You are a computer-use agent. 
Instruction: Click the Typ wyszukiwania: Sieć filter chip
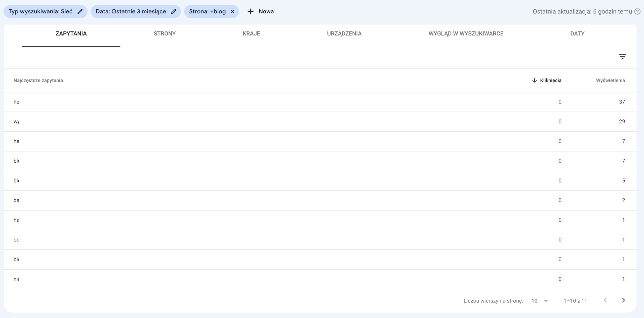click(46, 12)
